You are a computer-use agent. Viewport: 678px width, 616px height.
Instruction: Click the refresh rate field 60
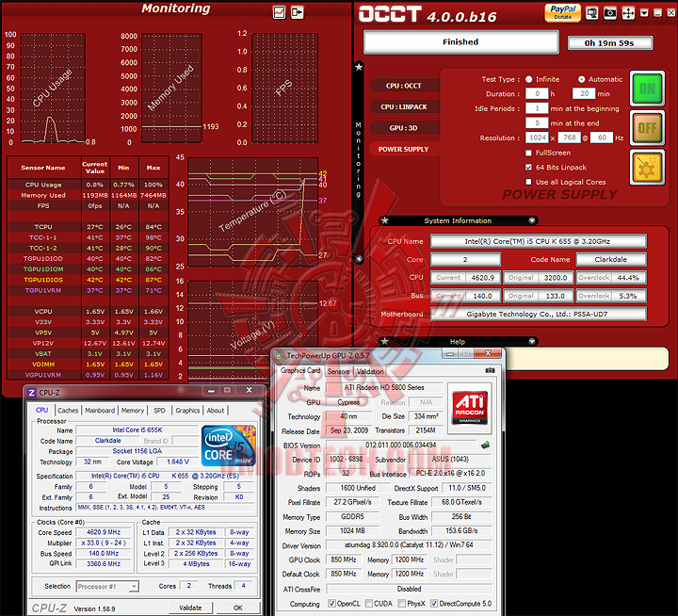602,138
